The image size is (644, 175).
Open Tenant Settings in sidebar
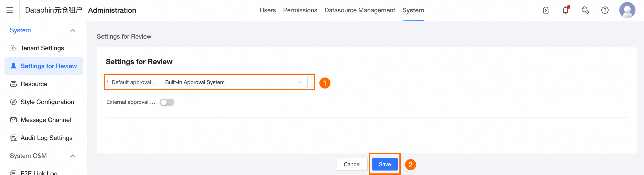click(42, 48)
